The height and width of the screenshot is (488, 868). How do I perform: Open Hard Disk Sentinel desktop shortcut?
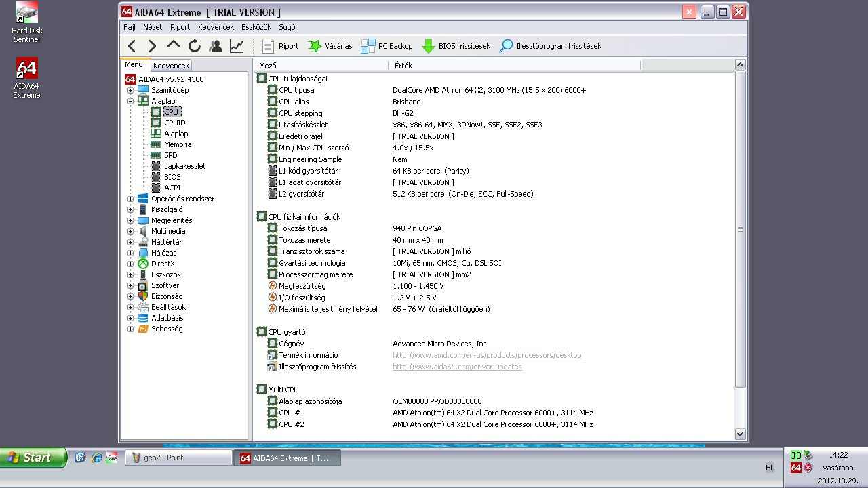point(26,22)
